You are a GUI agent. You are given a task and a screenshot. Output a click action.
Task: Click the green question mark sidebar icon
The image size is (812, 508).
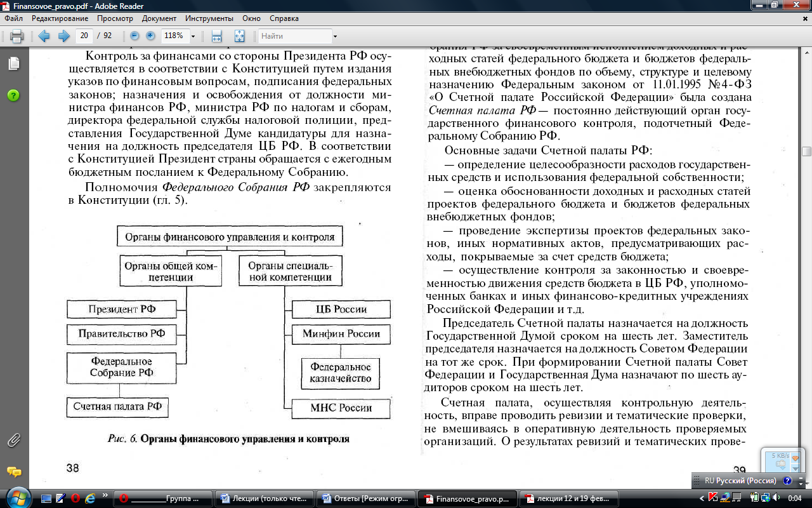pyautogui.click(x=14, y=95)
